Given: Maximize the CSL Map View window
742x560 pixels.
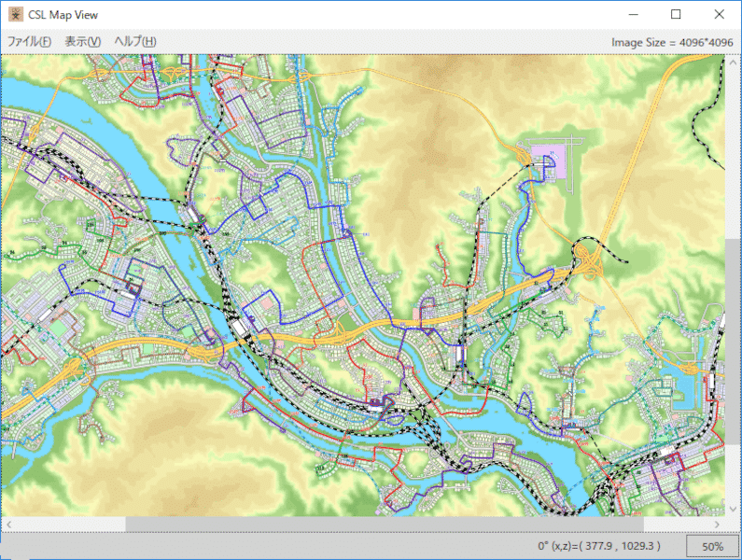Looking at the screenshot, I should [676, 15].
